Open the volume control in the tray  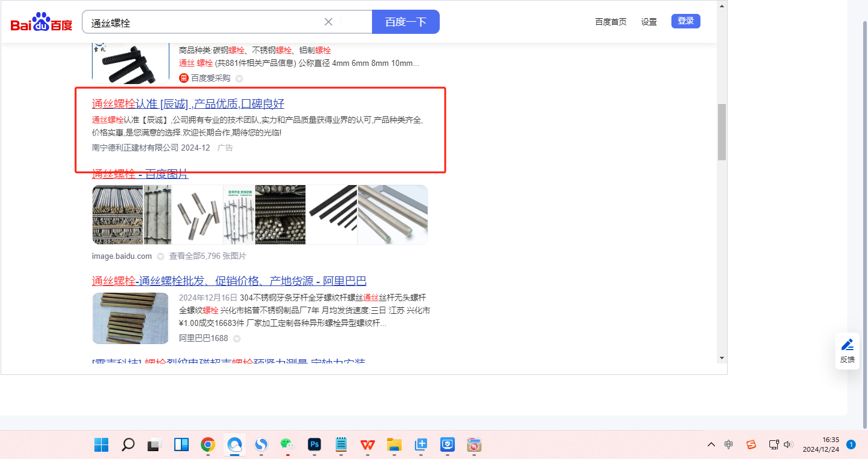click(x=788, y=444)
